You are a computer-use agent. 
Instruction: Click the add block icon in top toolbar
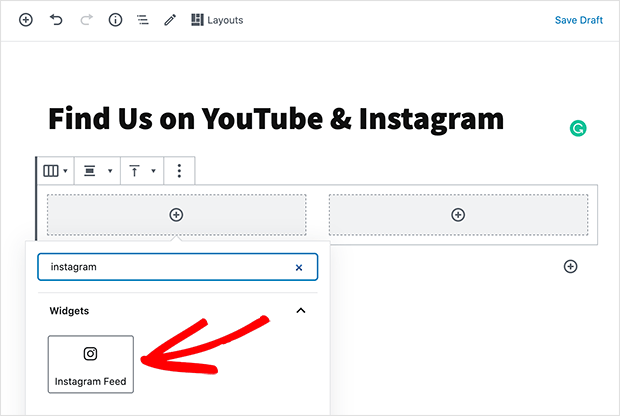pyautogui.click(x=26, y=20)
